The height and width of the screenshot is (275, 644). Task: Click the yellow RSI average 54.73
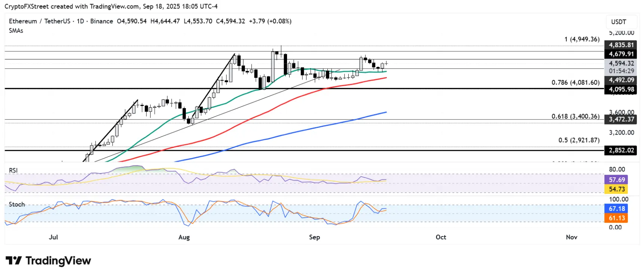click(616, 189)
